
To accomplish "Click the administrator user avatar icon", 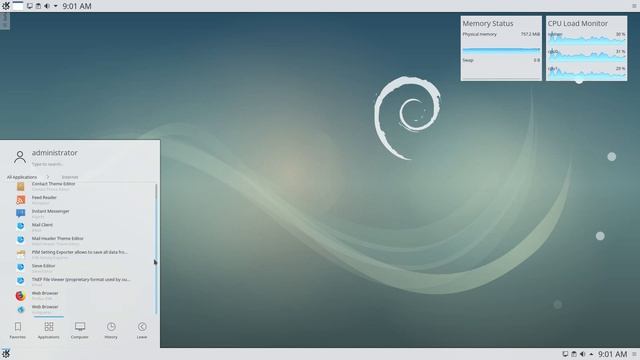I will tap(20, 157).
